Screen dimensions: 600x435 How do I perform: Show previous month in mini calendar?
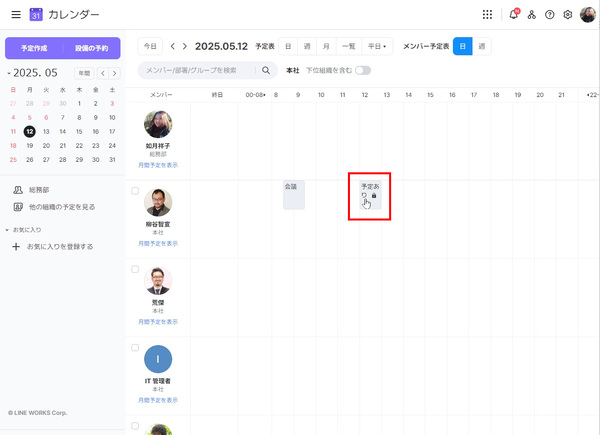pyautogui.click(x=103, y=73)
